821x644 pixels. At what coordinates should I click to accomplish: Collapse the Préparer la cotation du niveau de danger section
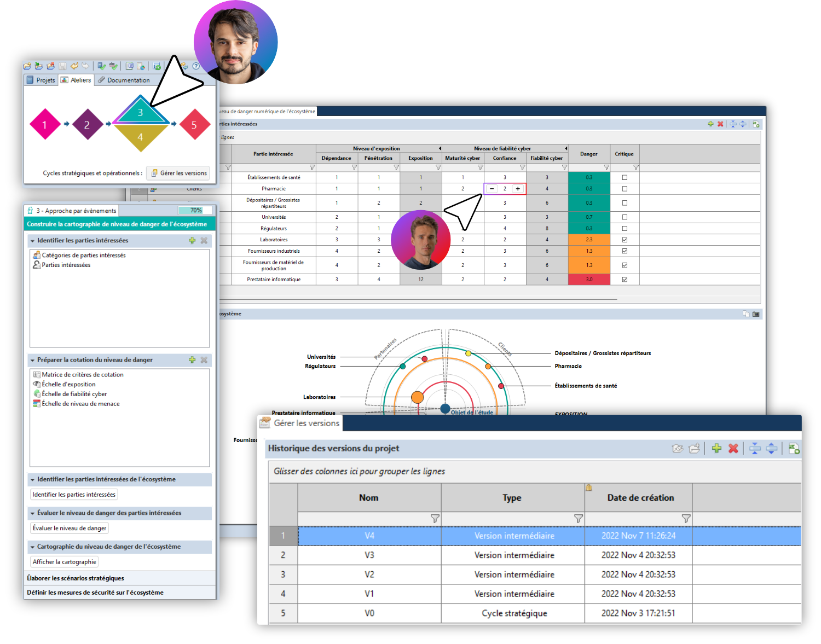33,360
